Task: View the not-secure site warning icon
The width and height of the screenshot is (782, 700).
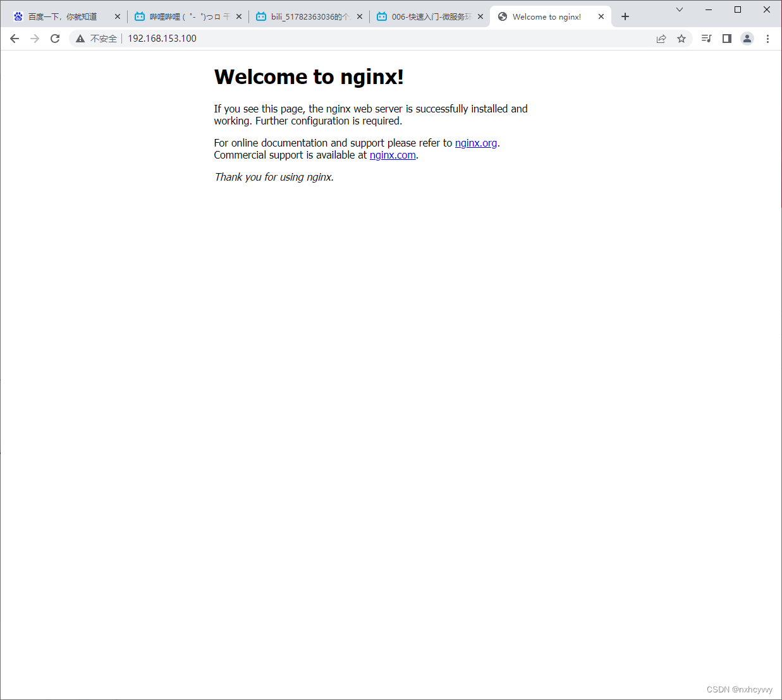Action: (80, 39)
